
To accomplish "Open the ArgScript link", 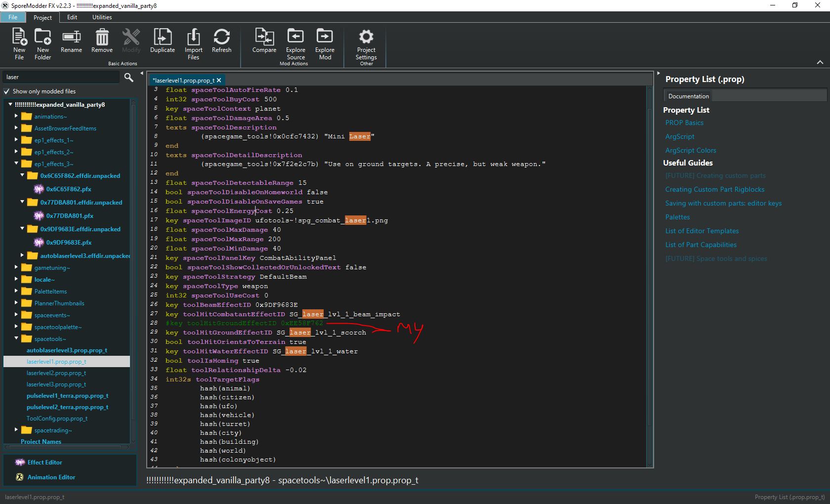I will coord(680,136).
